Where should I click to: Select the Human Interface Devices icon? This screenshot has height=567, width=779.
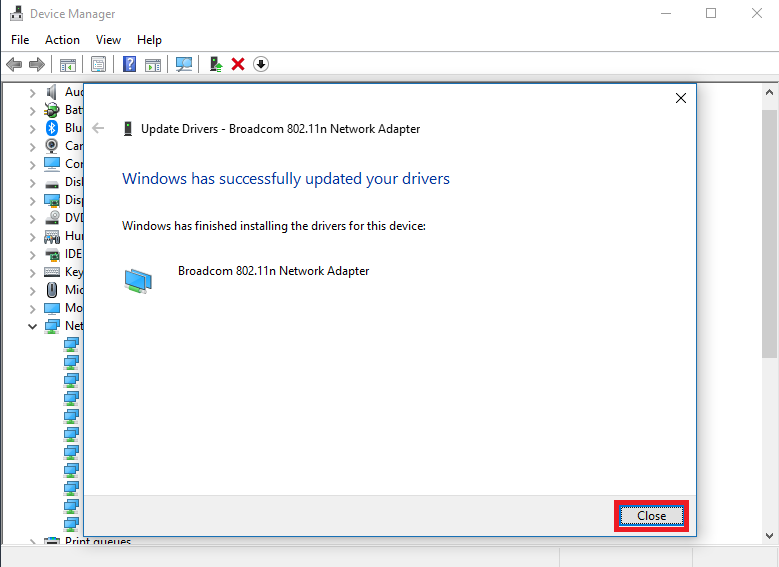(x=52, y=237)
